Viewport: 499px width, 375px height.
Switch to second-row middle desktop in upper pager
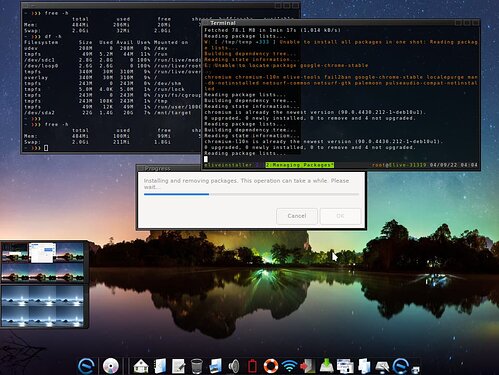point(42,272)
